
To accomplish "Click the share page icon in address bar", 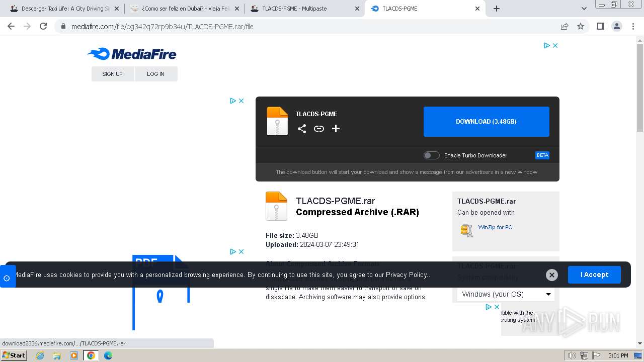I will coord(565,26).
